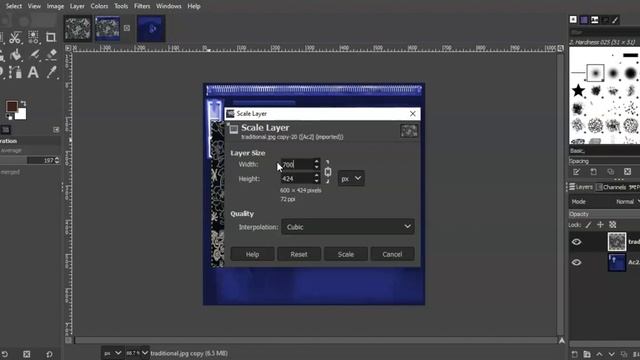Open the Filters menu
The image size is (640, 360).
tap(142, 6)
